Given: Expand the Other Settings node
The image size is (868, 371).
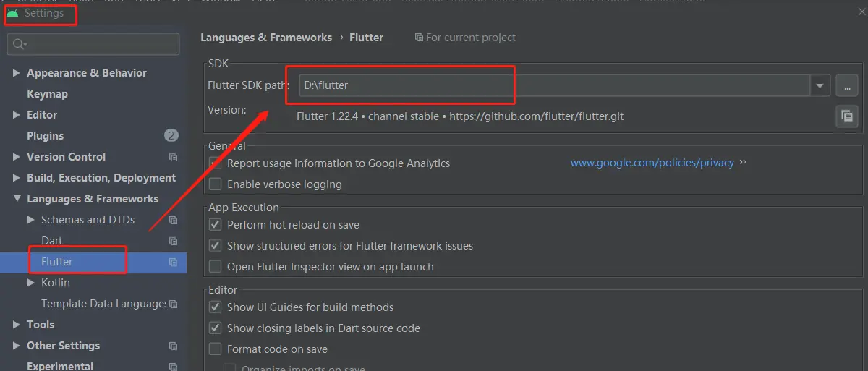Looking at the screenshot, I should (x=17, y=346).
